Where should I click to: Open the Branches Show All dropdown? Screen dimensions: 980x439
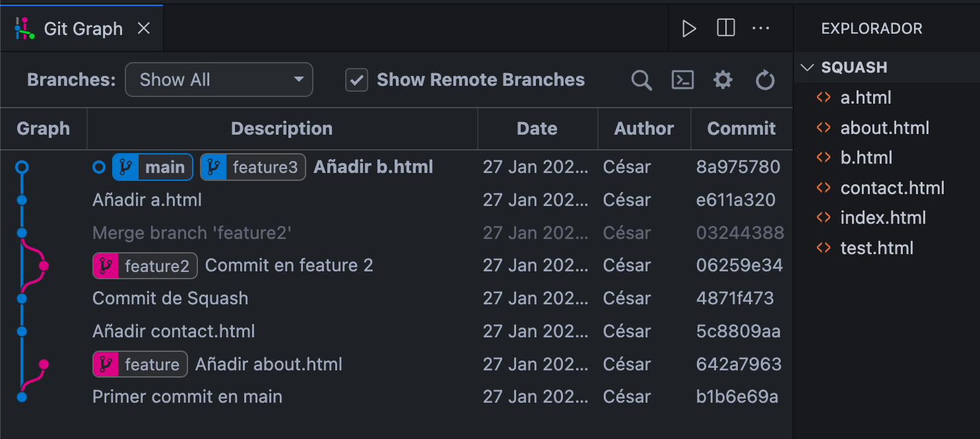click(219, 80)
